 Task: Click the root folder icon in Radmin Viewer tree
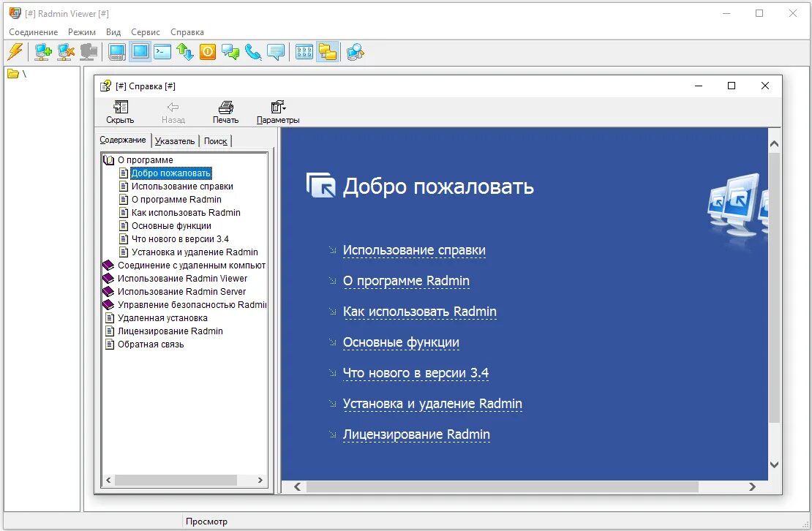pos(13,74)
